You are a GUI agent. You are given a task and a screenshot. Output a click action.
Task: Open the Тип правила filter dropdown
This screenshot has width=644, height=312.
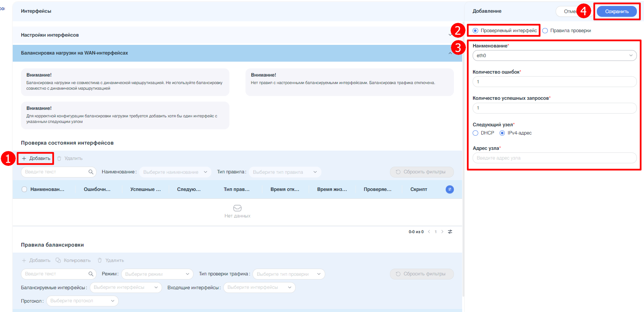(x=284, y=172)
